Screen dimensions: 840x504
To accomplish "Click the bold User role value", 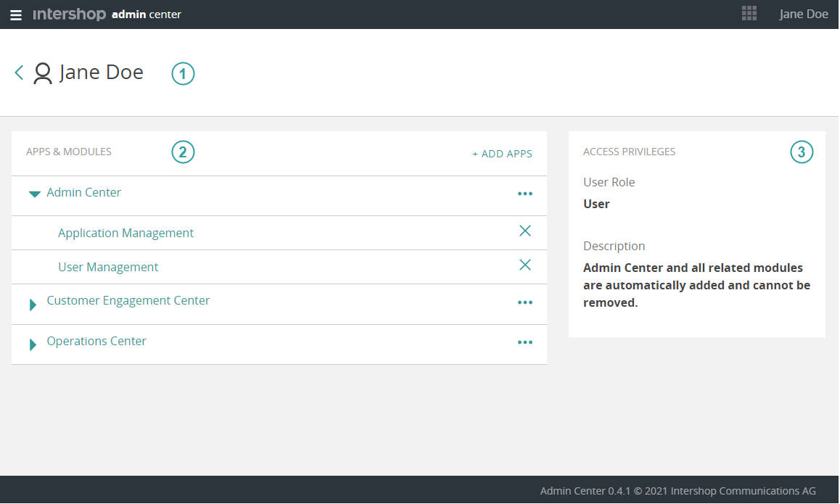I will 596,204.
